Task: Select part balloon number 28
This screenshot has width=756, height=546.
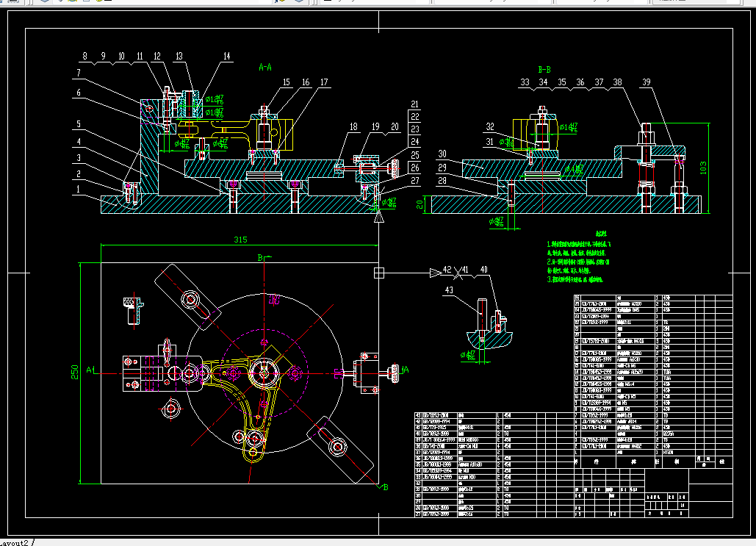Action: pos(442,180)
